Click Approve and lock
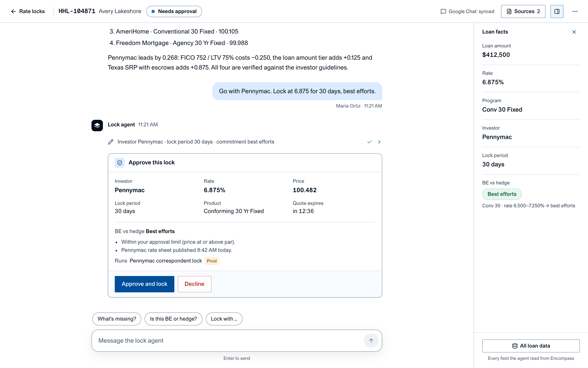 [x=145, y=284]
